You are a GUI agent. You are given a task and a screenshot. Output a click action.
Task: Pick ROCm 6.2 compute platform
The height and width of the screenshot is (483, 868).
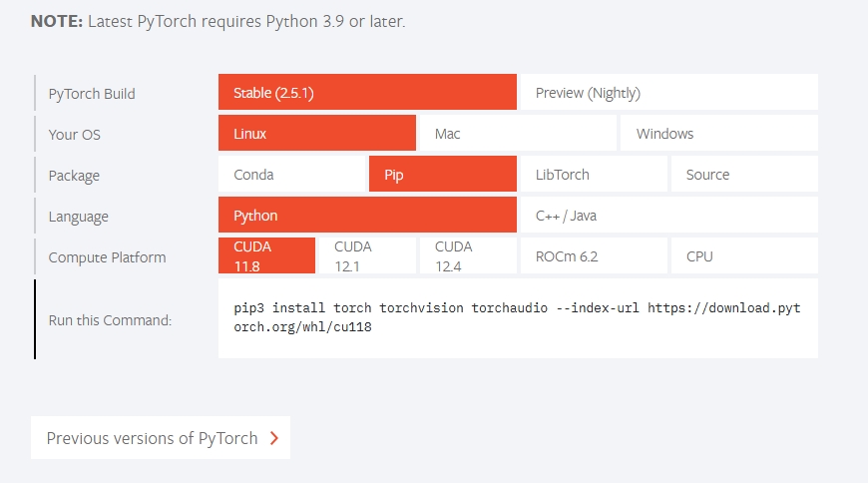[x=593, y=256]
